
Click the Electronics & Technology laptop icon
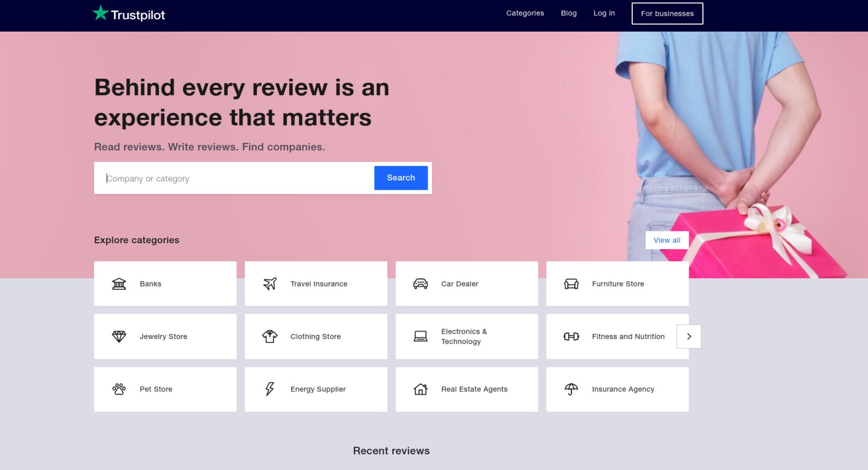[420, 337]
